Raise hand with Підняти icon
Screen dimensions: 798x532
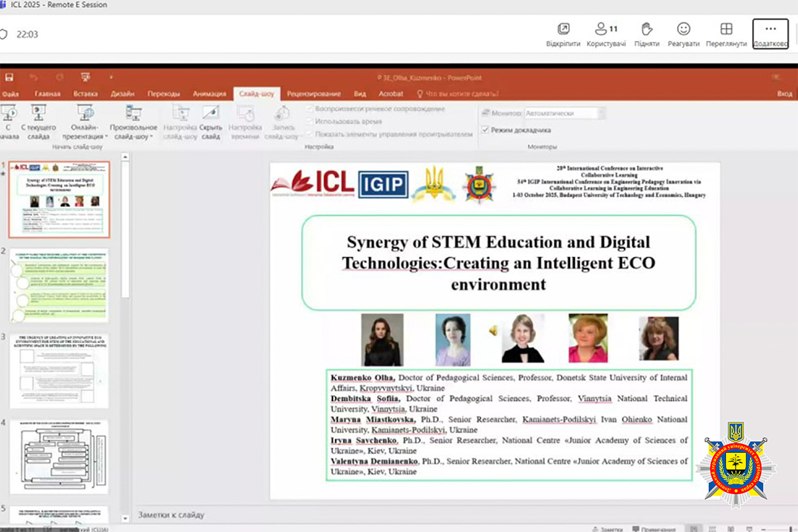[x=646, y=29]
